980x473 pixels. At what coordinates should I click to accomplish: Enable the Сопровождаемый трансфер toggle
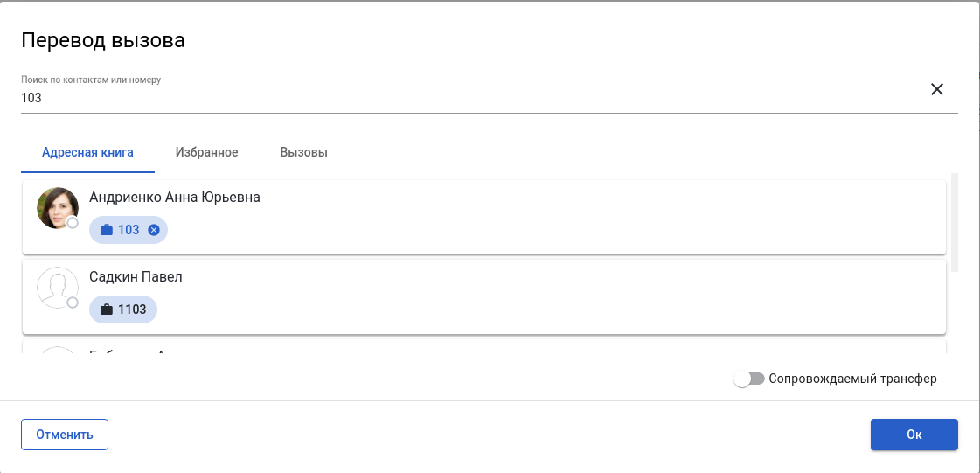point(749,379)
